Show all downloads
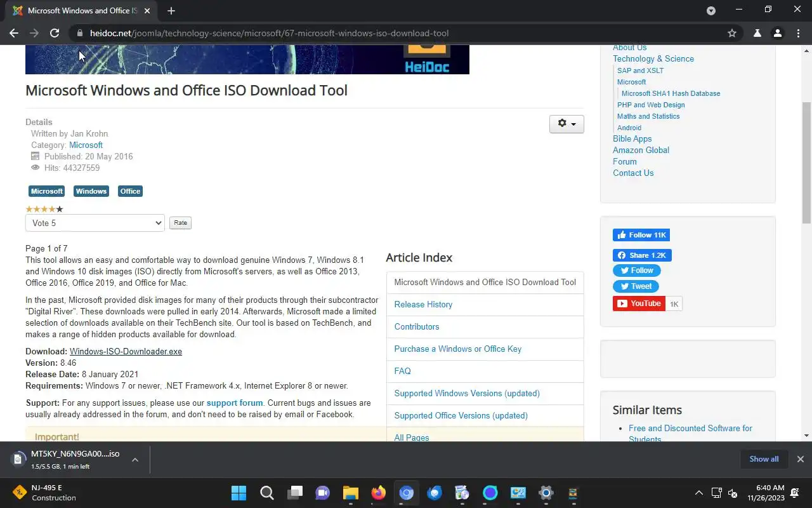812x508 pixels. (x=764, y=459)
